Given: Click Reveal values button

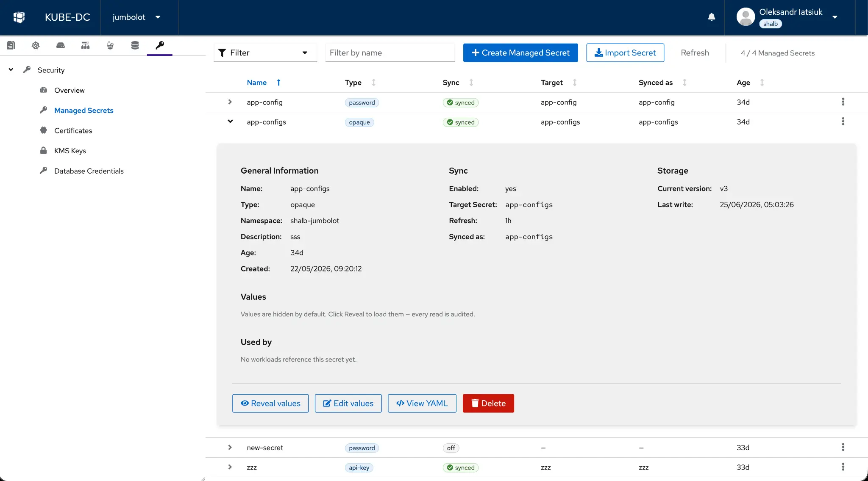Looking at the screenshot, I should [270, 404].
